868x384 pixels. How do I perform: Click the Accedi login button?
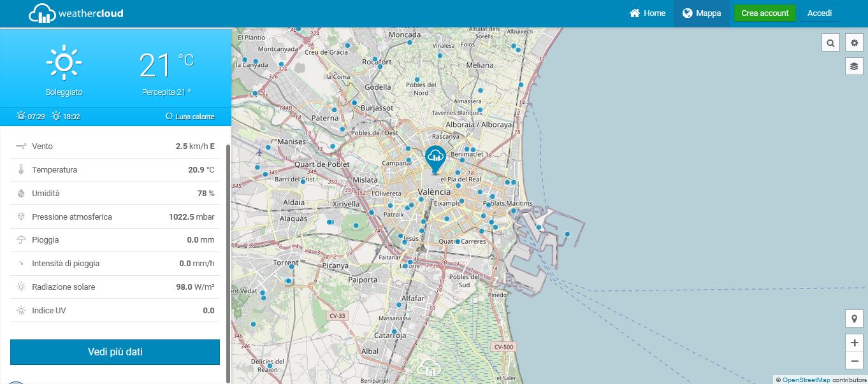click(x=819, y=13)
